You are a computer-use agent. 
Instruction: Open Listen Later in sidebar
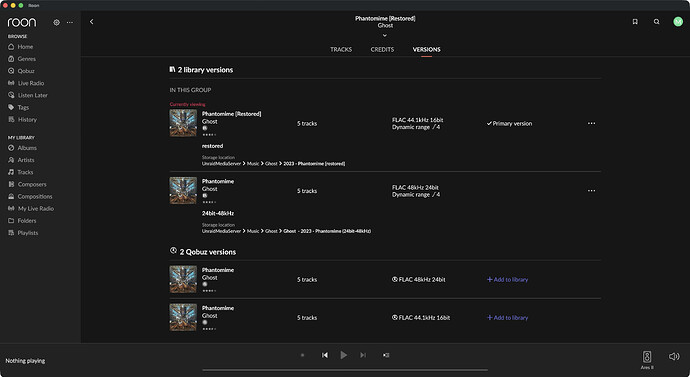pyautogui.click(x=28, y=95)
